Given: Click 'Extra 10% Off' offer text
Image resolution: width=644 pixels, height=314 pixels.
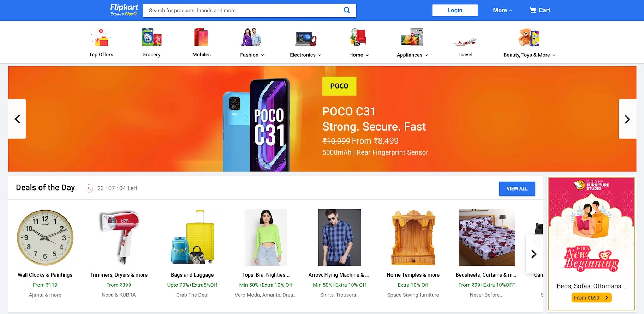Looking at the screenshot, I should pos(413,285).
